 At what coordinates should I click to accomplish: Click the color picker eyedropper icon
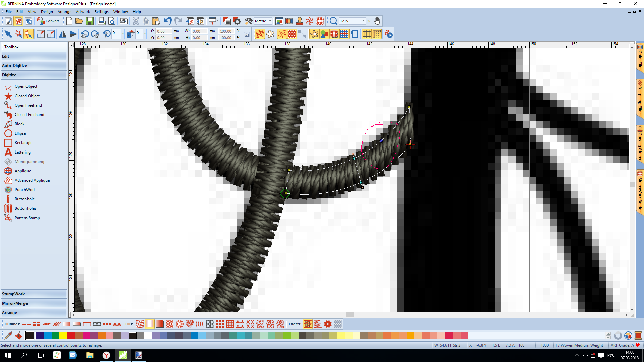coord(8,336)
